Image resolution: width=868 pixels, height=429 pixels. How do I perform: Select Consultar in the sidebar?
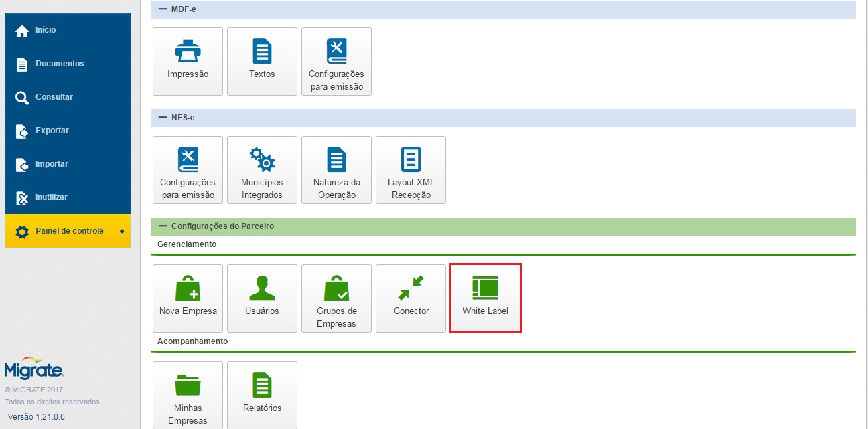click(54, 97)
